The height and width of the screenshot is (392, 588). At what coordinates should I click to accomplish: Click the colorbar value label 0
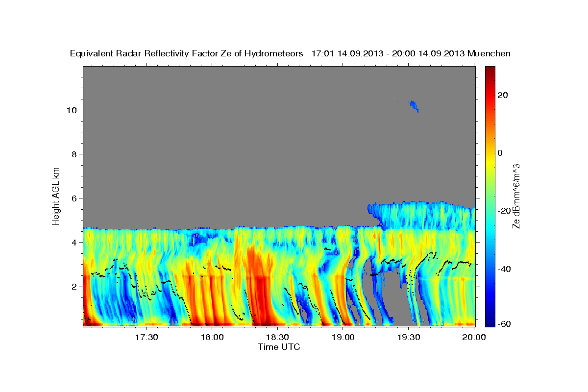pos(500,153)
